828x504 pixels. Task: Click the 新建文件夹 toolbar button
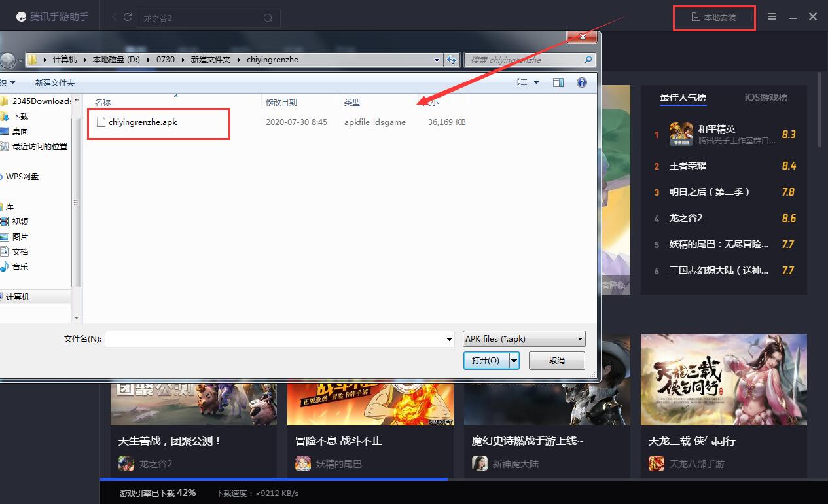(x=55, y=83)
